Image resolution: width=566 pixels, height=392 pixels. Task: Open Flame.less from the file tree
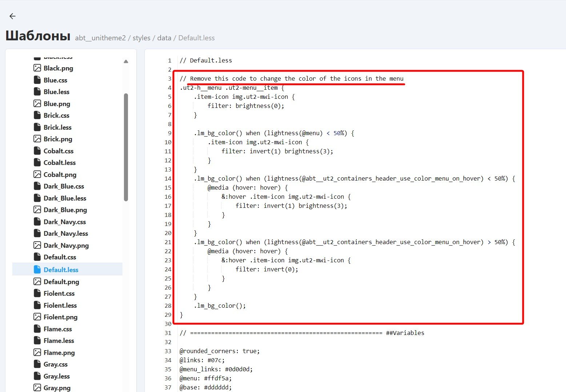pos(59,341)
